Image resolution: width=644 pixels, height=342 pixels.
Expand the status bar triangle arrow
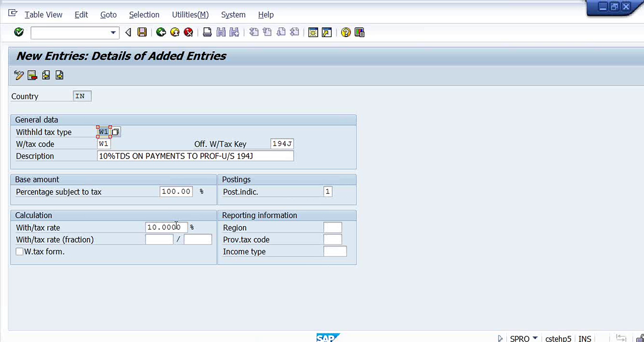501,338
